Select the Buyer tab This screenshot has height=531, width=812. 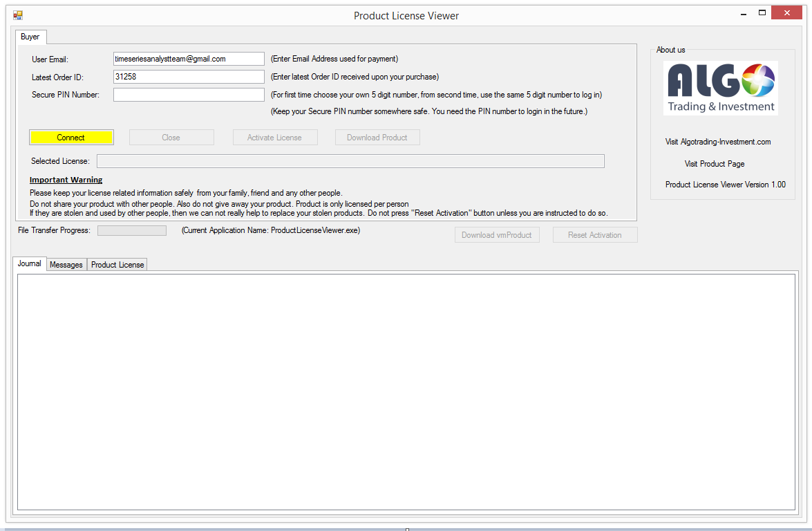(30, 37)
